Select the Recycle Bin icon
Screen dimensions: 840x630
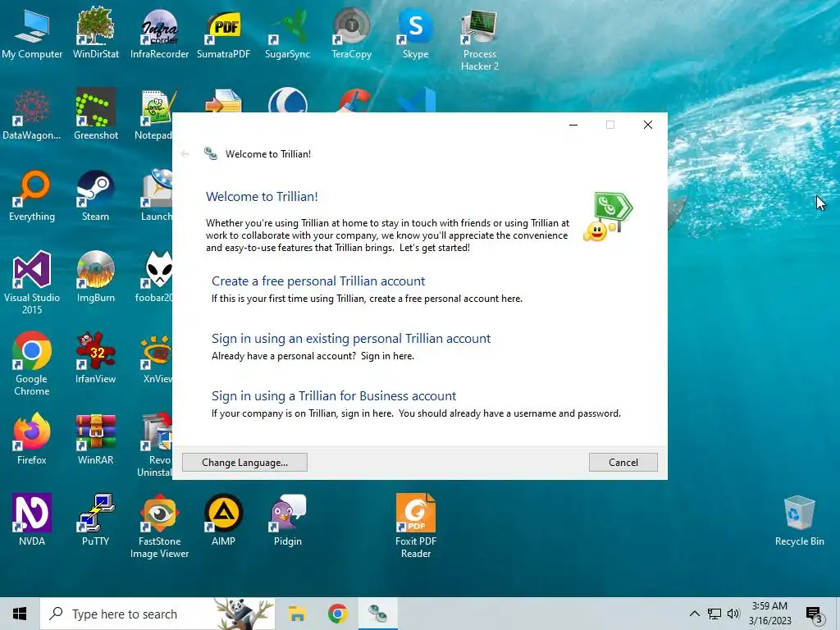point(799,521)
